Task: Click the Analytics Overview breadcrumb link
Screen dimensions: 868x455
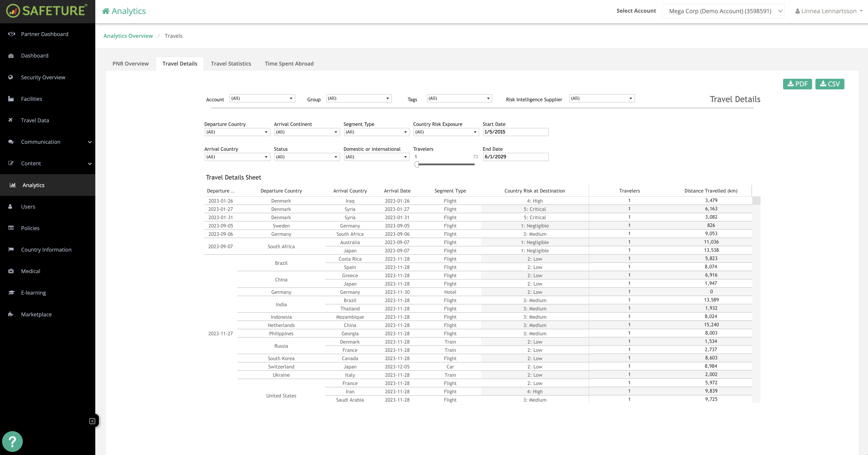Action: (128, 36)
